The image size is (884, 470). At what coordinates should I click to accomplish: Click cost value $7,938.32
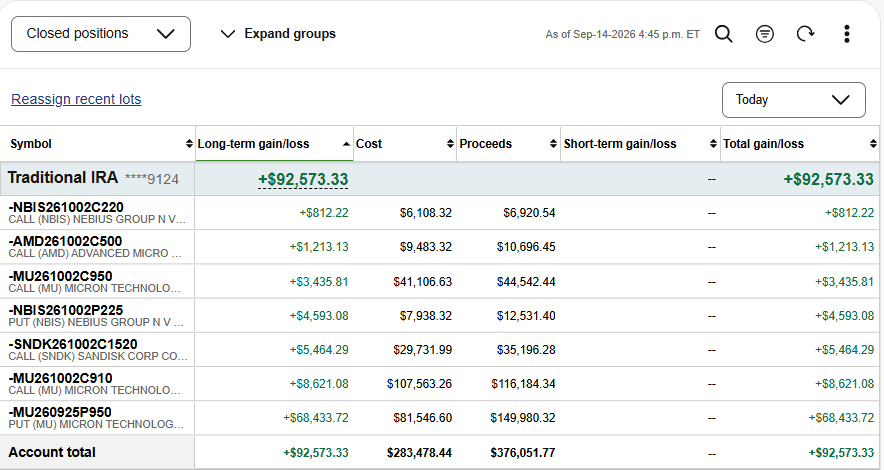(x=426, y=316)
